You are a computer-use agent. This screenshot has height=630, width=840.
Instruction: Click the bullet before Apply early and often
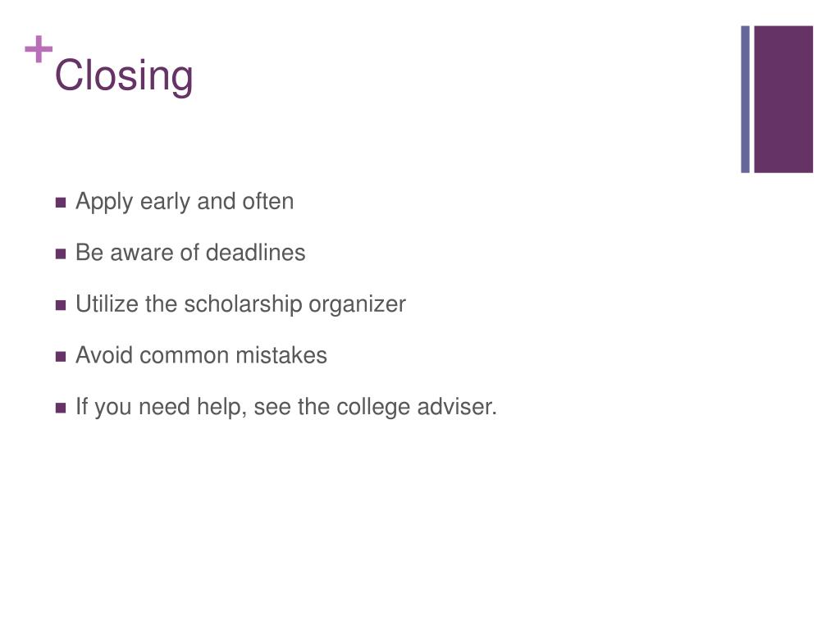(61, 203)
